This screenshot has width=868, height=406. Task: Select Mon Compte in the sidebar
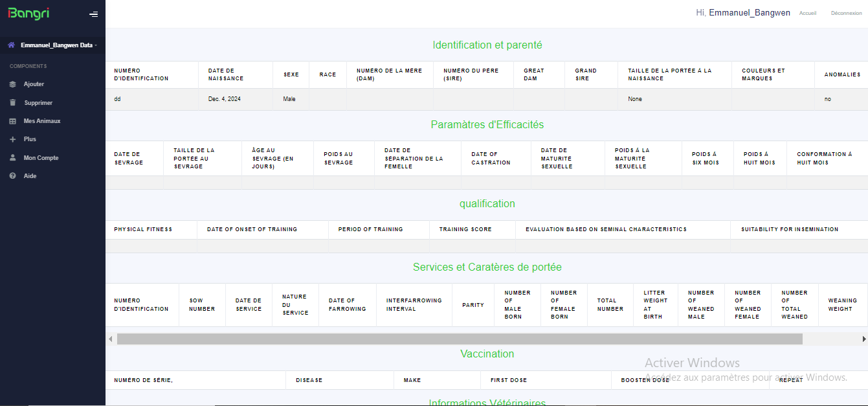click(x=41, y=158)
